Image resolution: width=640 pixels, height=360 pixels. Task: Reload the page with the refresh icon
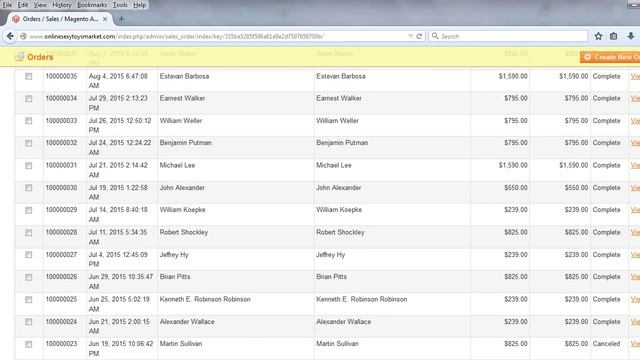tap(419, 36)
